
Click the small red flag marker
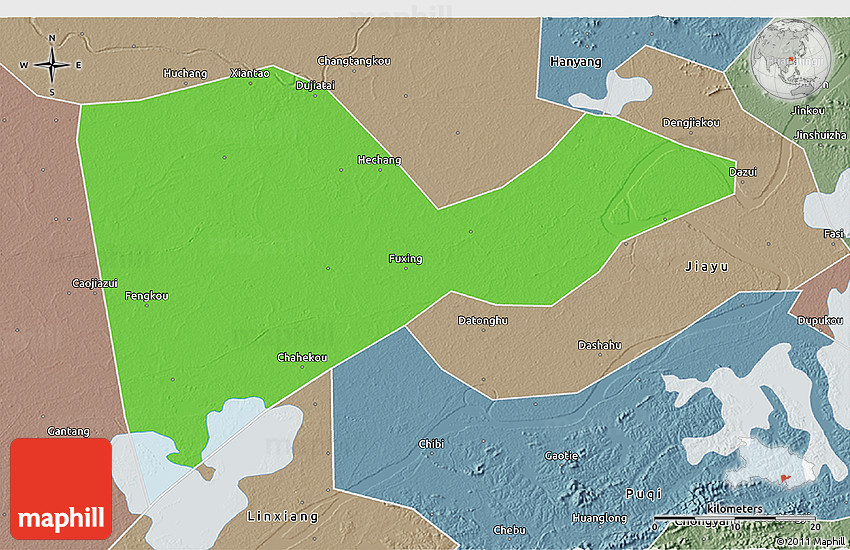(783, 479)
